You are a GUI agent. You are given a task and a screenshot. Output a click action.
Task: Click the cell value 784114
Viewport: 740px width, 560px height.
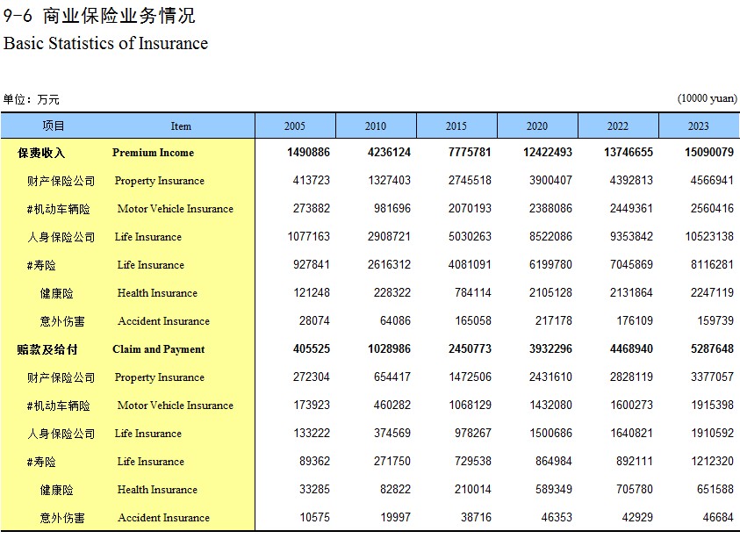click(473, 292)
